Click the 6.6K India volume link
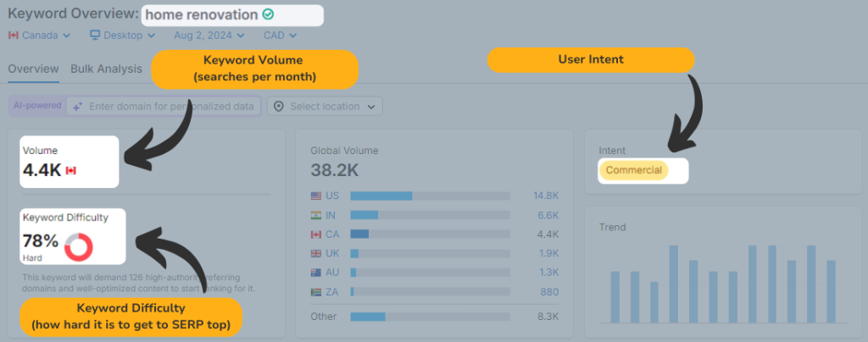The width and height of the screenshot is (868, 342). (x=548, y=215)
